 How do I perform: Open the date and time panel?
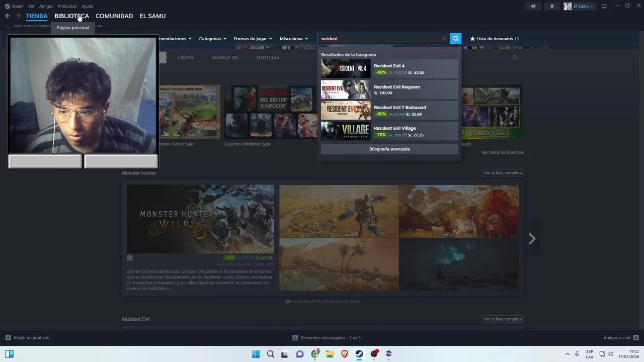(628, 354)
